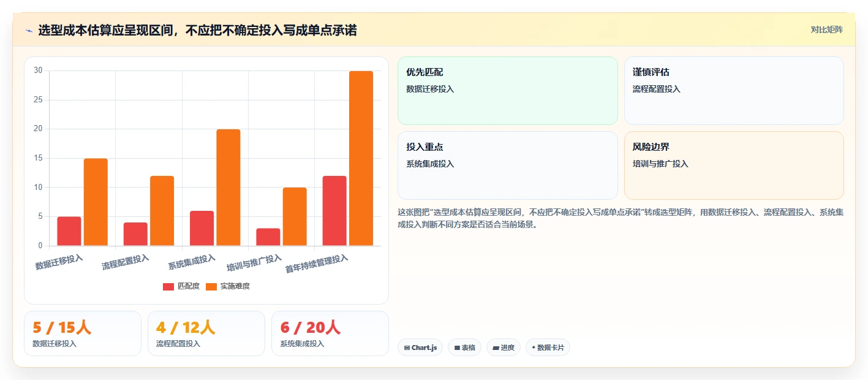The image size is (868, 380).
Task: Click the Chart.js tag
Action: click(x=420, y=348)
